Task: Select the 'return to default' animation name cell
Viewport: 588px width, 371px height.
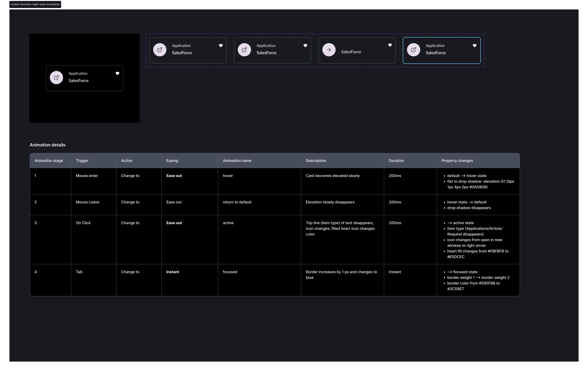Action: click(x=237, y=202)
